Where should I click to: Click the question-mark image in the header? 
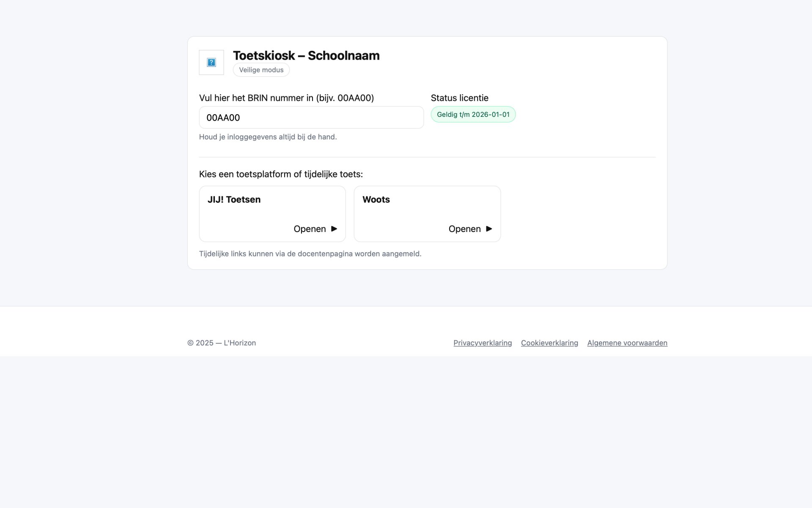tap(211, 62)
